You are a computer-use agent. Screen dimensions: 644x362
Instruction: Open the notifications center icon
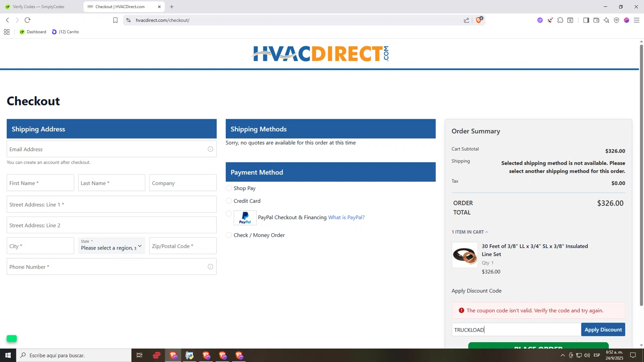pos(633,355)
